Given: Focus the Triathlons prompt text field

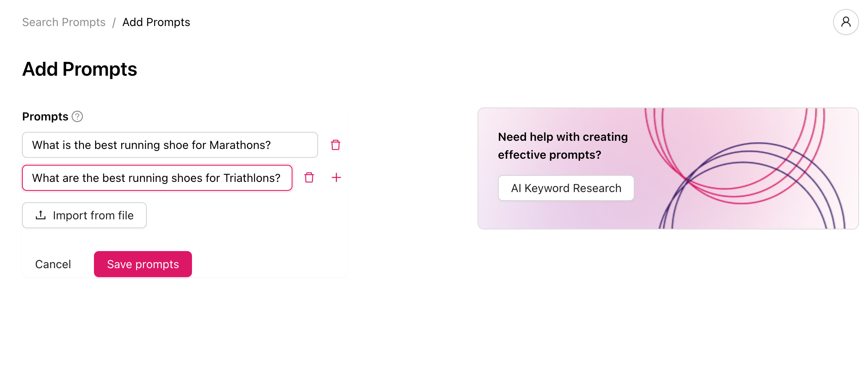Looking at the screenshot, I should click(157, 178).
